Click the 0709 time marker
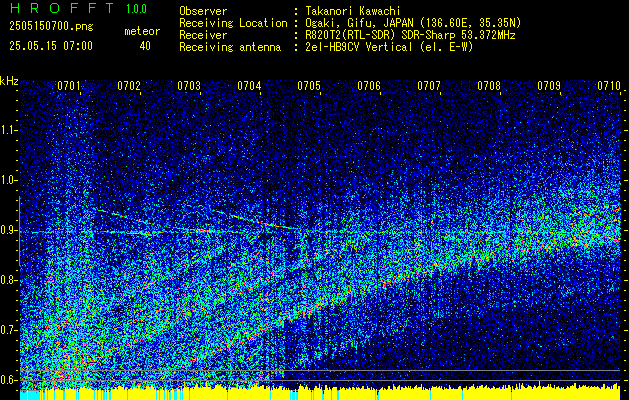The image size is (629, 400). (548, 86)
